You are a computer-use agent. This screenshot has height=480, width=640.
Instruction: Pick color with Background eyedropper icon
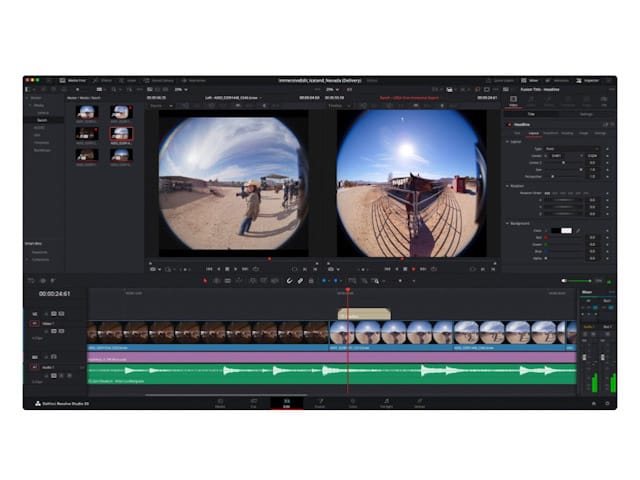(578, 231)
